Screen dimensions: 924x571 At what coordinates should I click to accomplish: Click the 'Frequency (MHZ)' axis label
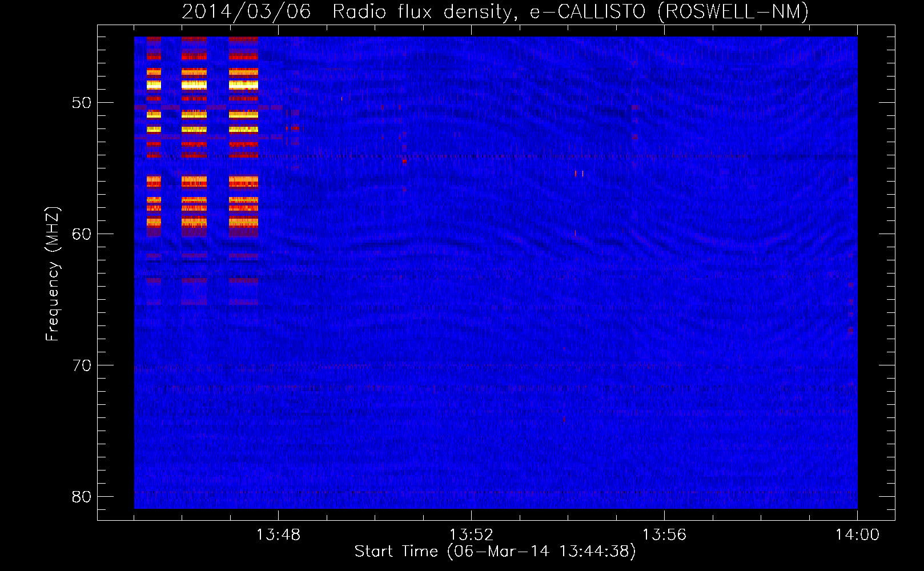(53, 274)
